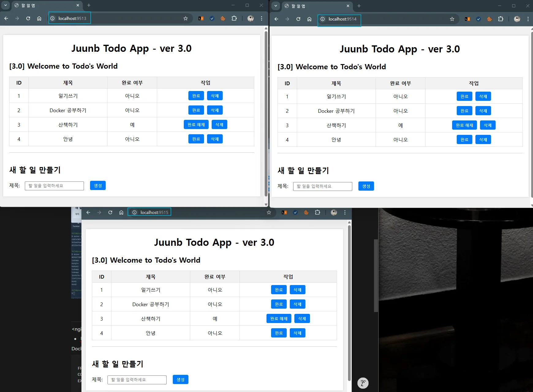Open Chrome menu in localhost:9514 window
This screenshot has height=392, width=533.
tap(528, 19)
